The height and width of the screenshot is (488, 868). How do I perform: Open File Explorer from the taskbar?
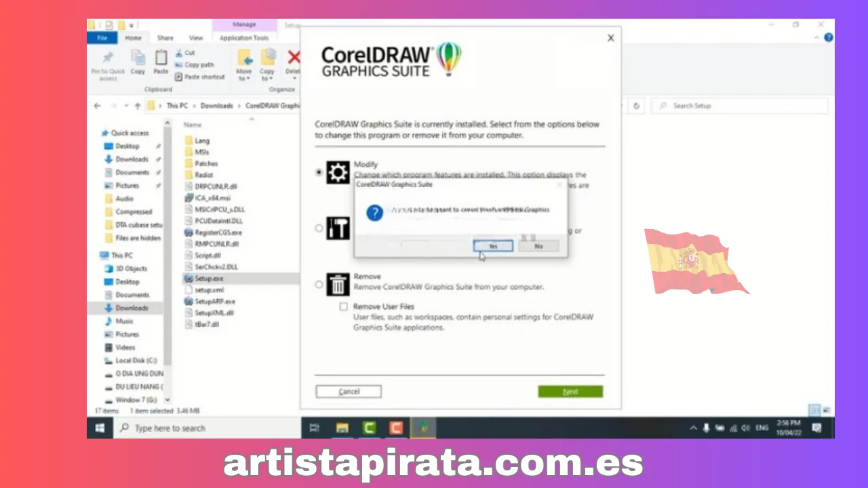342,428
